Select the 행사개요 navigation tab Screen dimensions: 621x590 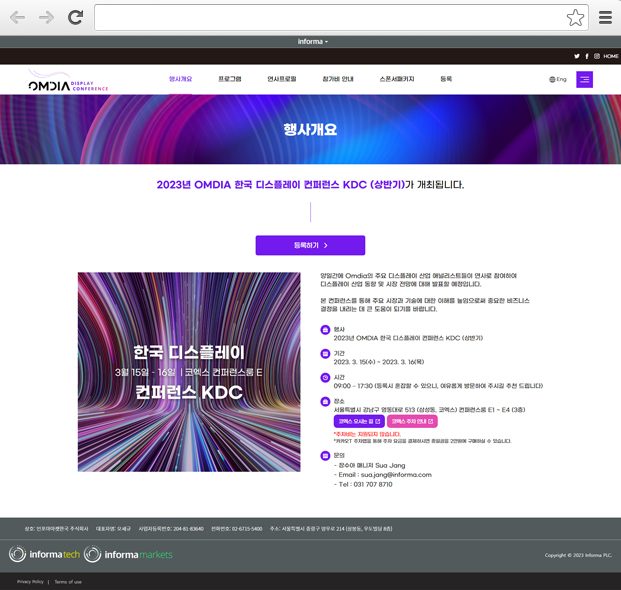click(x=181, y=79)
